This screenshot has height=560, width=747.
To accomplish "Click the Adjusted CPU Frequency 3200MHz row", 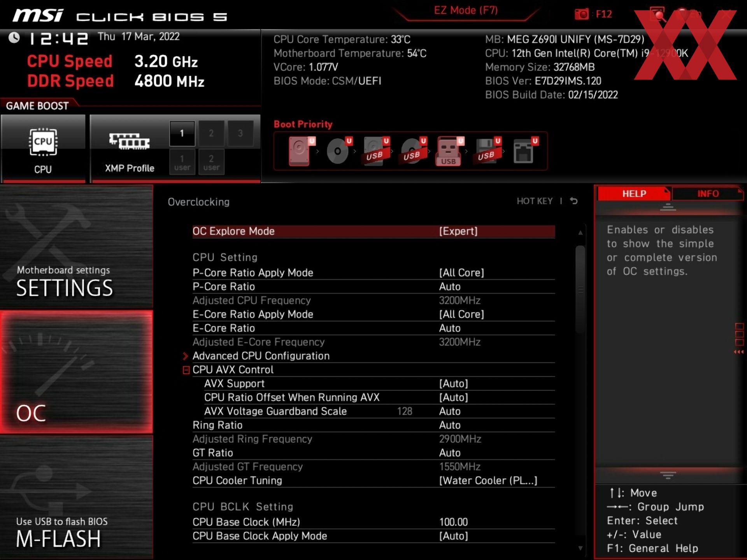I will click(x=373, y=301).
